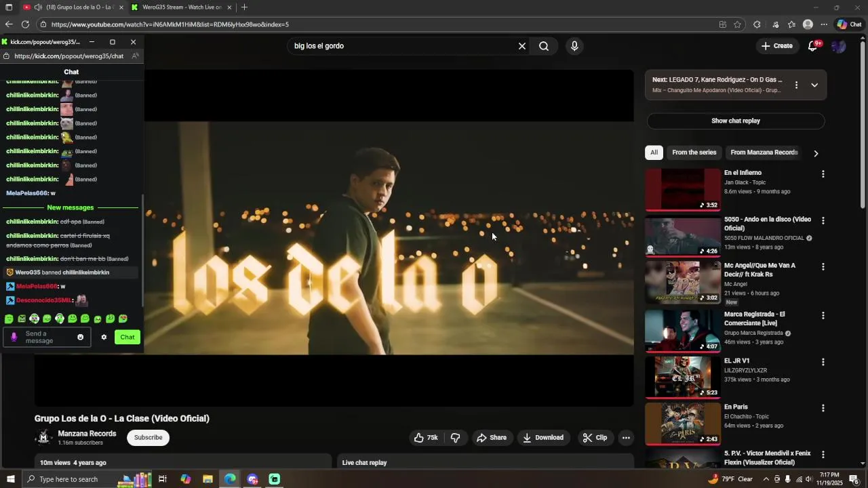Open Windows Start menu
The image size is (868, 488).
click(10, 479)
